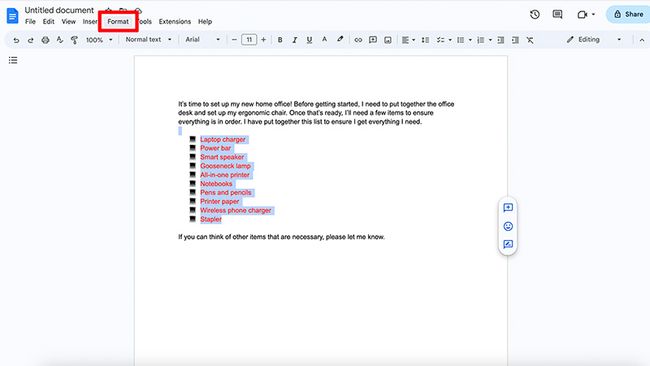
Task: Select the Paint format roller icon
Action: click(74, 40)
